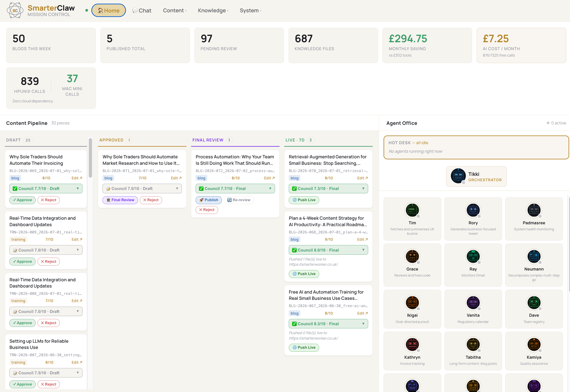Image resolution: width=570 pixels, height=392 pixels.
Task: Open the Knowledge Files stat card
Action: tap(333, 45)
